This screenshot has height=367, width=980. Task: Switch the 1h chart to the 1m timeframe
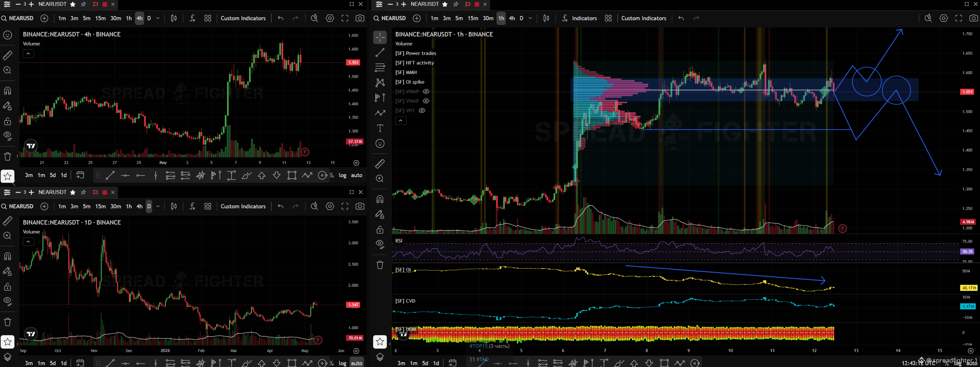(x=434, y=18)
